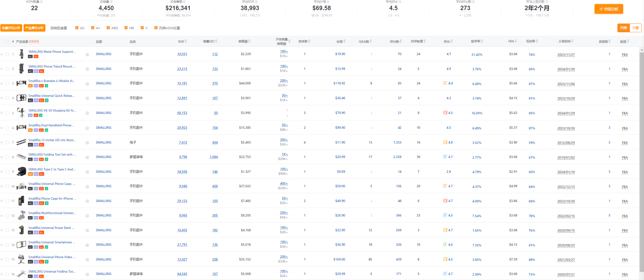
Task: Click the NR badge under SMALLRIG Type C Audio
Action: pyautogui.click(x=30, y=174)
